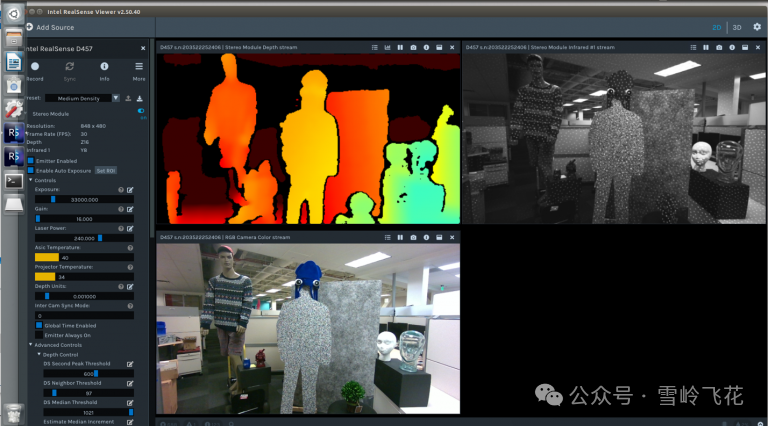
Task: Switch to the 2D view
Action: (716, 27)
